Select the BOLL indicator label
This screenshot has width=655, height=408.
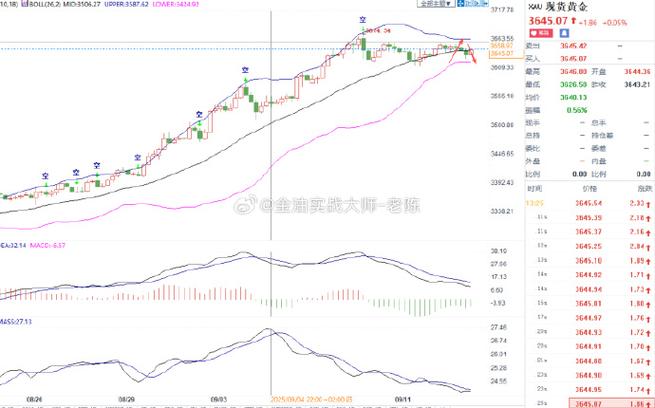tap(28, 5)
